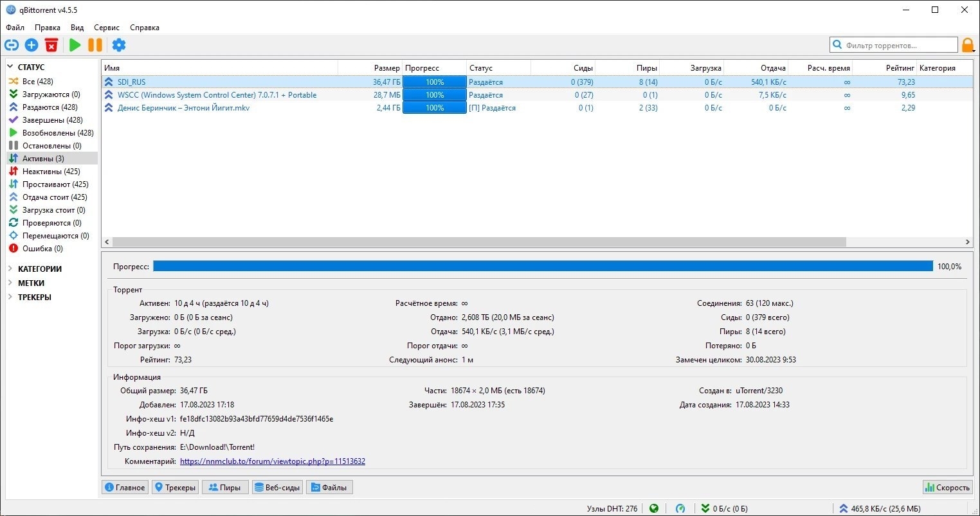Switch to the Веб-сиды tab
The image size is (980, 516).
[x=277, y=488]
